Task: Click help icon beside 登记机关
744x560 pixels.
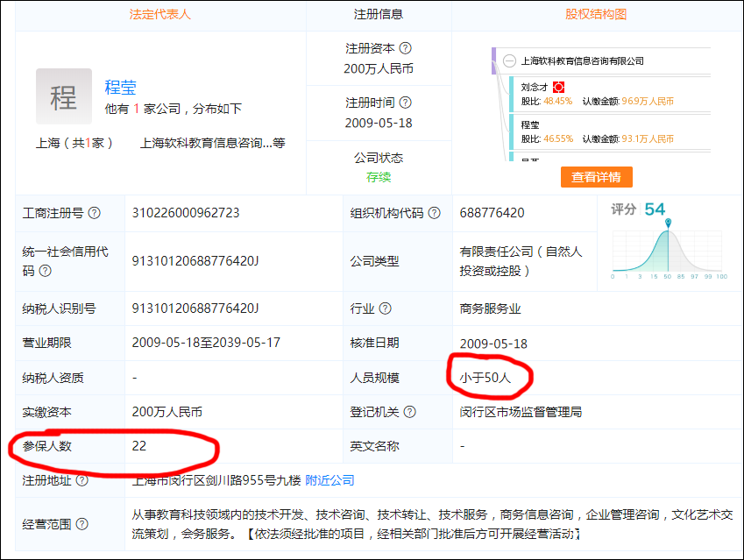Action: pos(409,412)
